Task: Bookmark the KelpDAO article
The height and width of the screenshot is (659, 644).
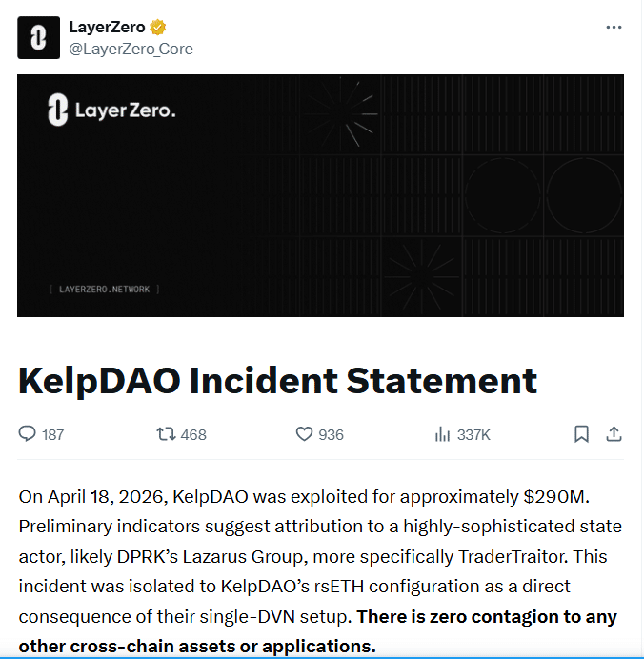Action: coord(581,434)
